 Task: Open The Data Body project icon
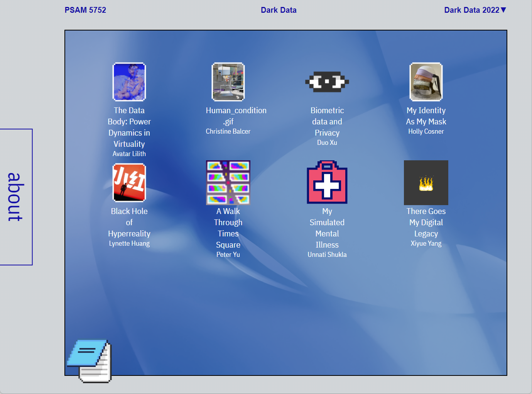tap(129, 82)
